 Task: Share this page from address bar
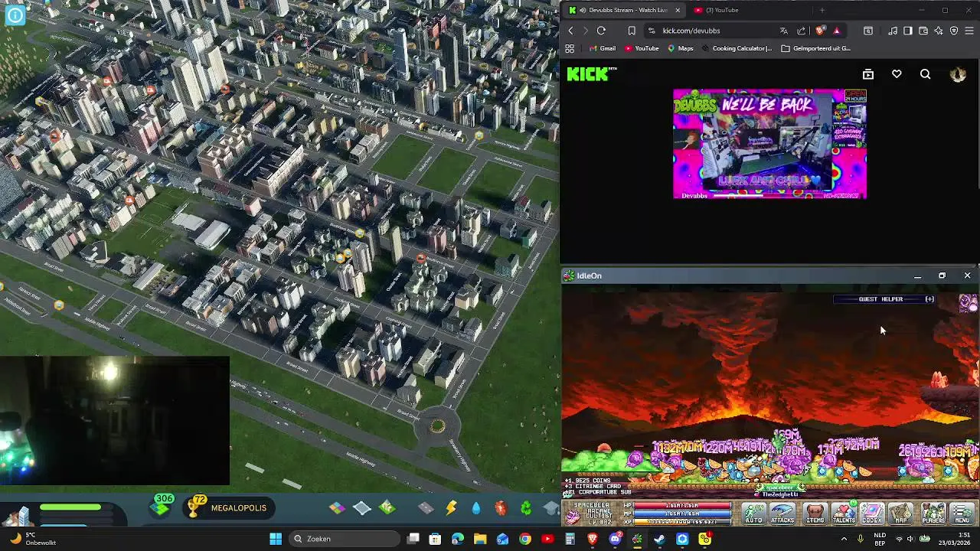(x=802, y=31)
